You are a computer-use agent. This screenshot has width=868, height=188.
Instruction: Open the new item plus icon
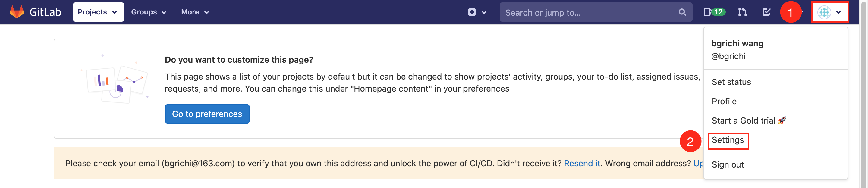coord(472,12)
